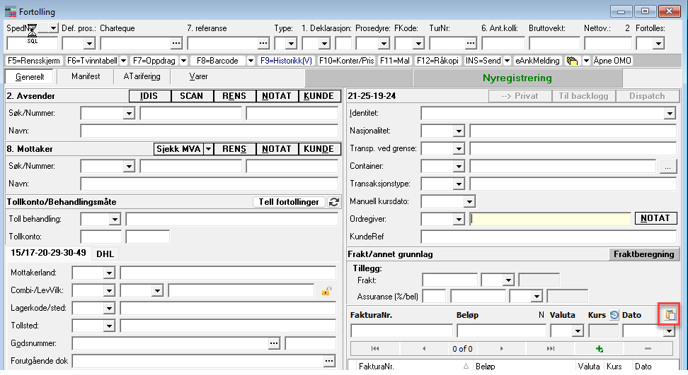This screenshot has height=375, width=688.
Task: Click Åpne OMO toolbar button
Action: click(x=613, y=61)
